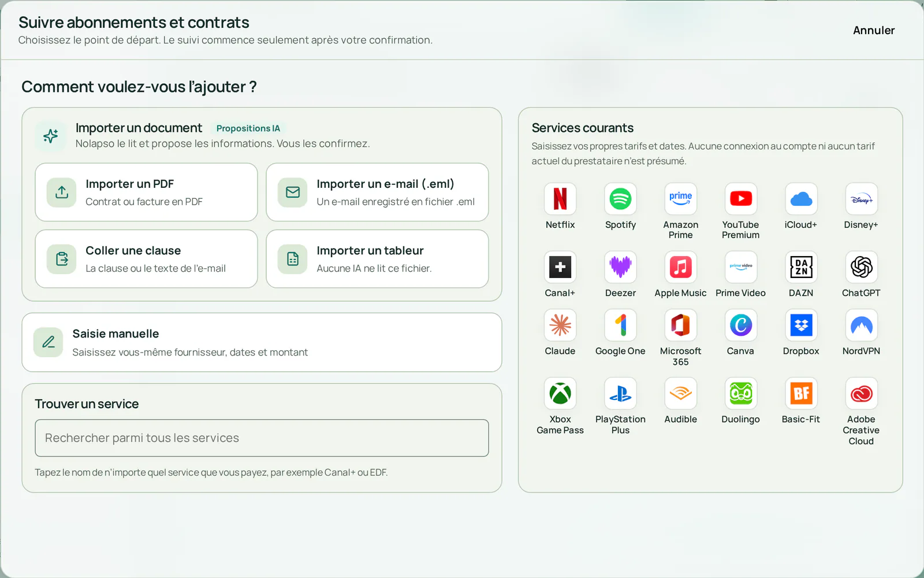The image size is (924, 578).
Task: Choose Saisie manuelle entry
Action: [262, 342]
